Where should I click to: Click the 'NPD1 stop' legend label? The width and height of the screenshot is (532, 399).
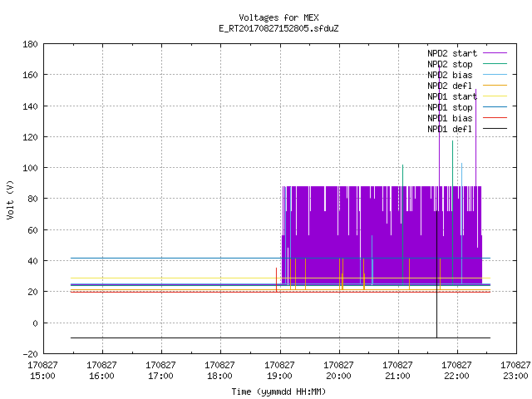(x=450, y=107)
